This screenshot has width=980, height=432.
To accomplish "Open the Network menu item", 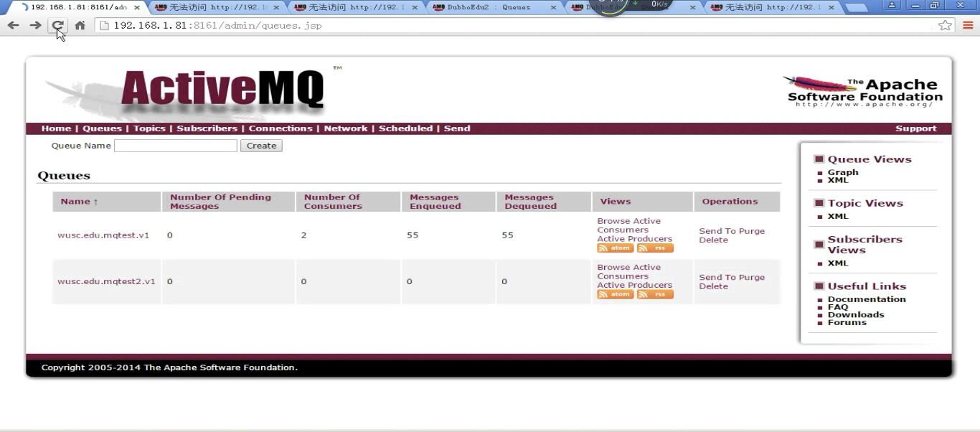I will pyautogui.click(x=346, y=128).
